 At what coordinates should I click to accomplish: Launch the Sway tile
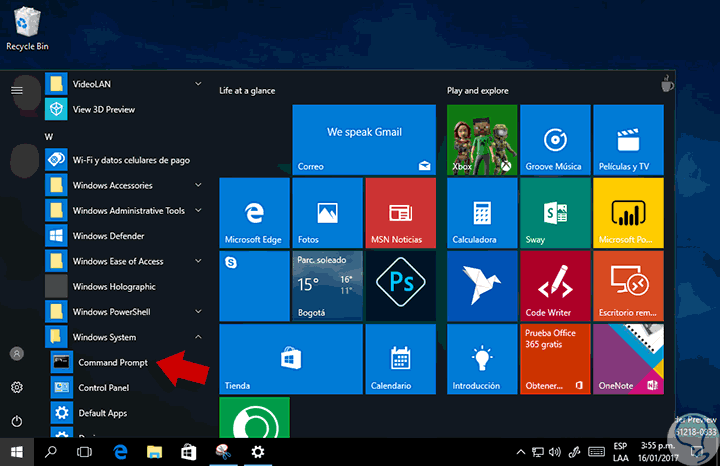pos(555,213)
